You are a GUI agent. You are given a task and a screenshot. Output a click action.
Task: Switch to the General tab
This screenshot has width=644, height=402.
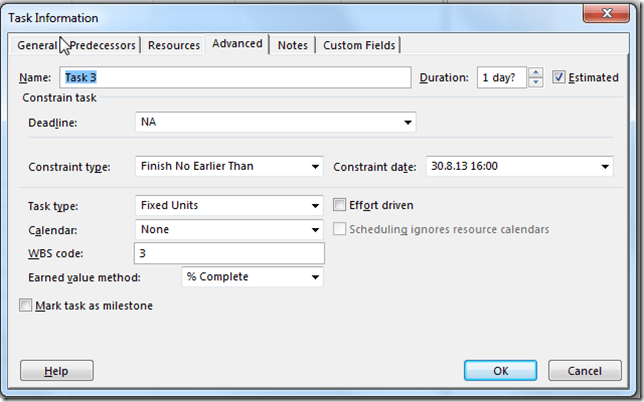coord(38,45)
